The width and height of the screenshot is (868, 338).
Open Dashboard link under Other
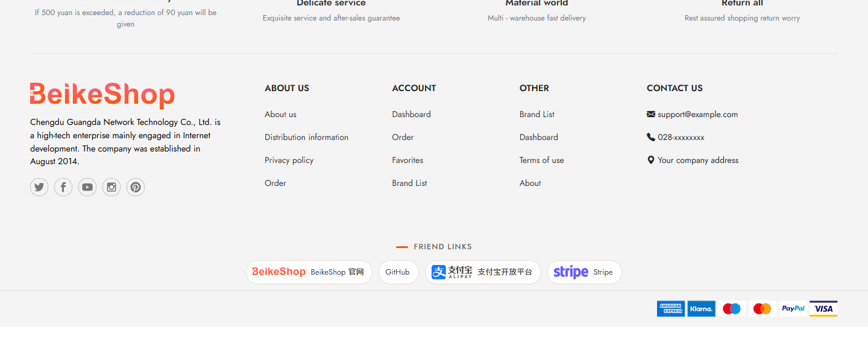539,137
